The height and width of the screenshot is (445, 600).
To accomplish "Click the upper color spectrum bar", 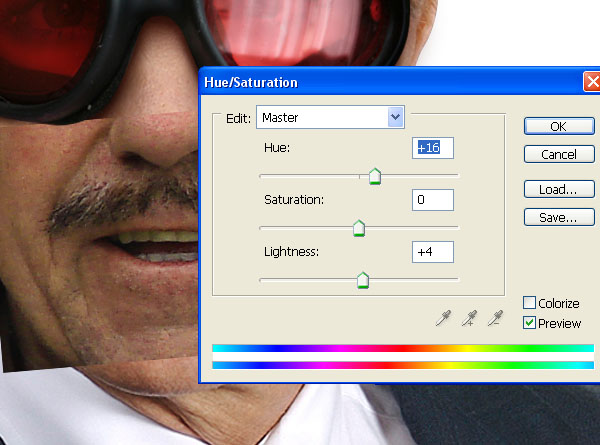I will (403, 348).
